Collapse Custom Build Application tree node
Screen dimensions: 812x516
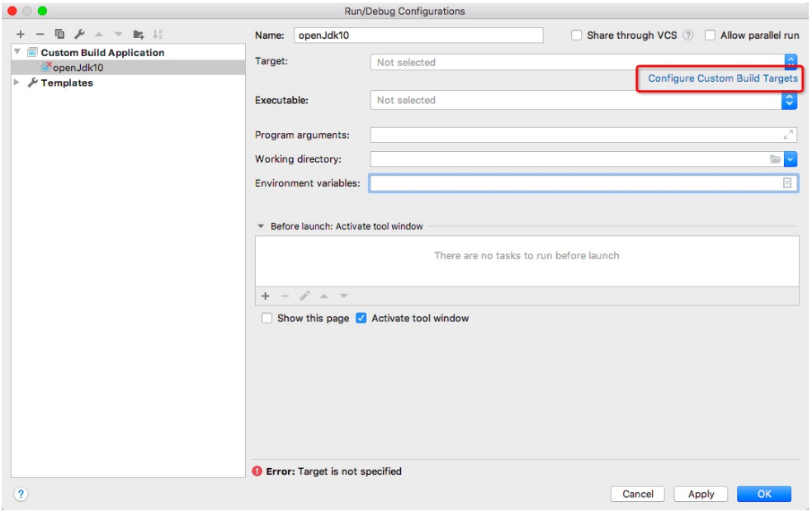[x=17, y=52]
